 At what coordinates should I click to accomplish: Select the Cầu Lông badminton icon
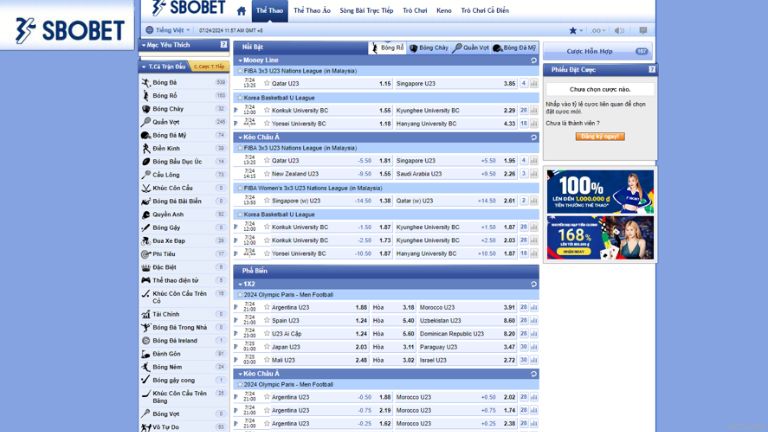point(145,175)
